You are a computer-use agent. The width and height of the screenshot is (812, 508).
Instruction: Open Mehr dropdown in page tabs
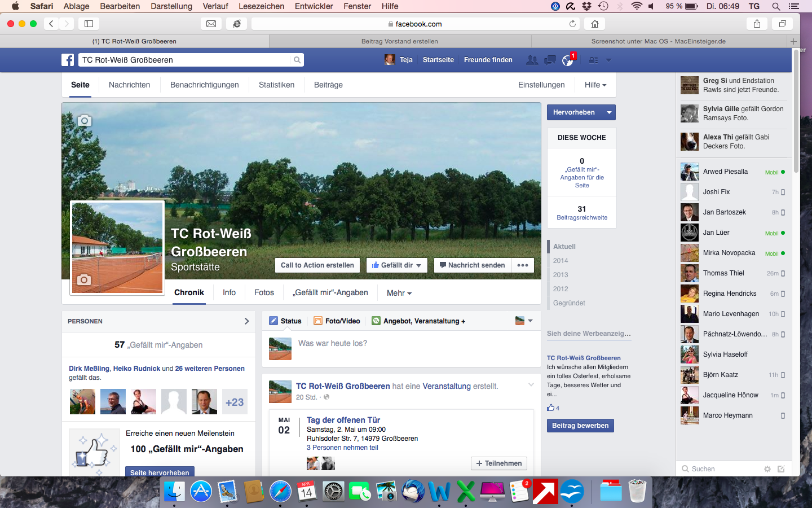click(399, 293)
